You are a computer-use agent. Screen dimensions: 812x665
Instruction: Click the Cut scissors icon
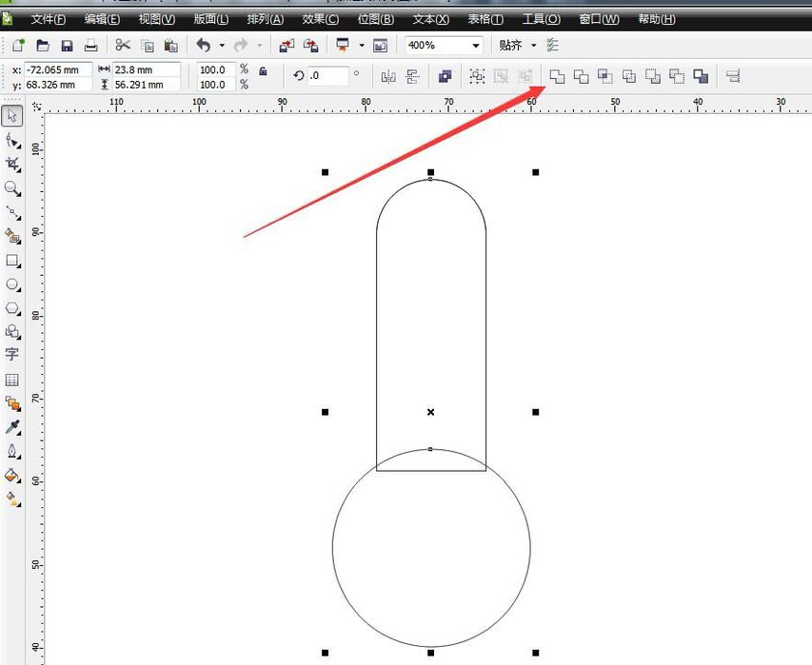point(123,45)
